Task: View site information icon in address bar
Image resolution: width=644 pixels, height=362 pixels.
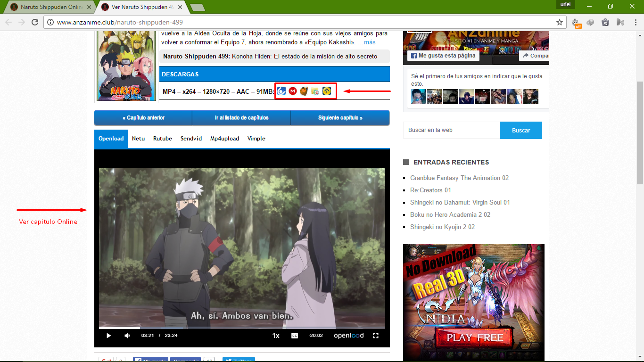Action: pyautogui.click(x=50, y=22)
